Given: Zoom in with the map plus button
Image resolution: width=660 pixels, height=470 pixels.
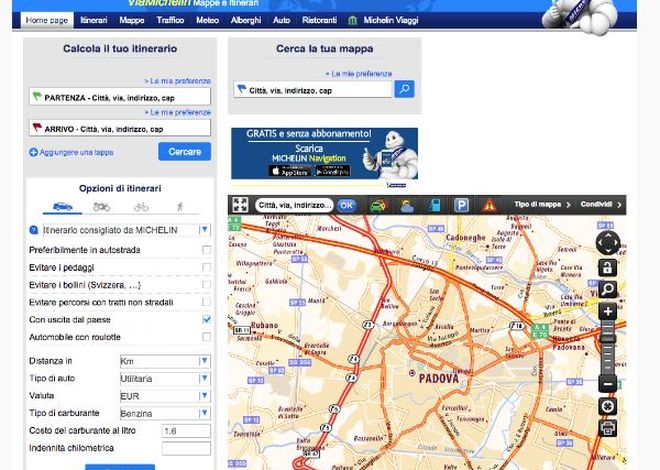Looking at the screenshot, I should [x=607, y=312].
